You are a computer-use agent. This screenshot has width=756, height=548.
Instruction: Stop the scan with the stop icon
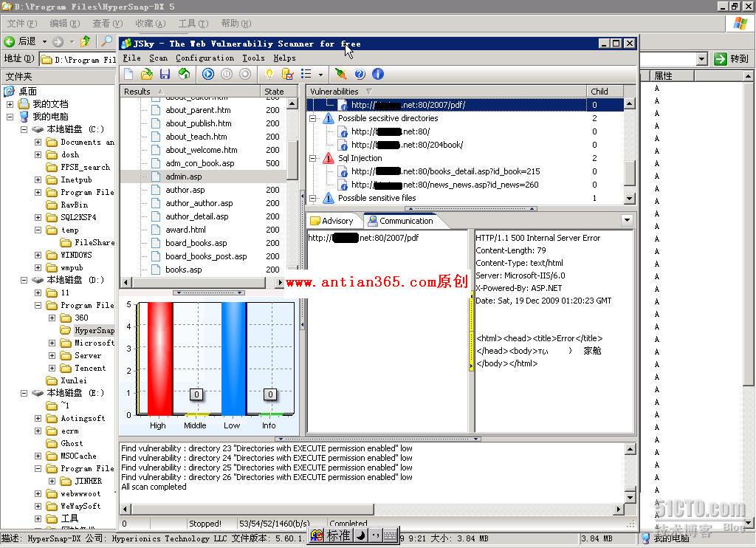245,74
